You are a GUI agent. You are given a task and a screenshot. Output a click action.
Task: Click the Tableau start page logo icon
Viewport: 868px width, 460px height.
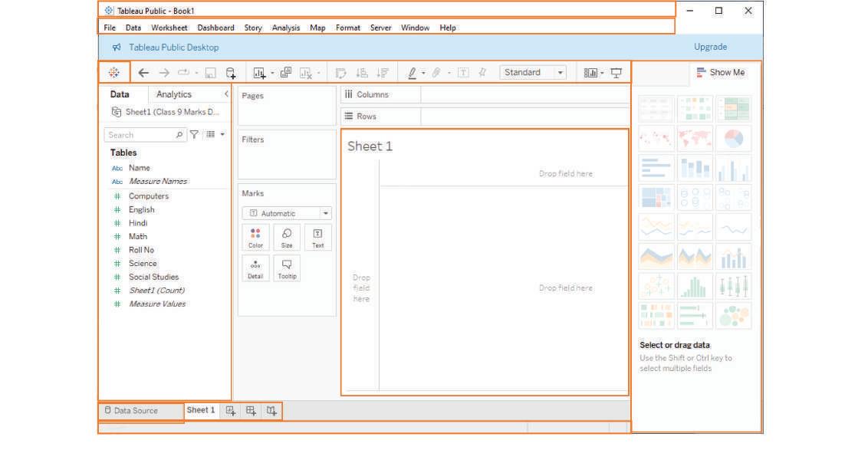(x=114, y=73)
